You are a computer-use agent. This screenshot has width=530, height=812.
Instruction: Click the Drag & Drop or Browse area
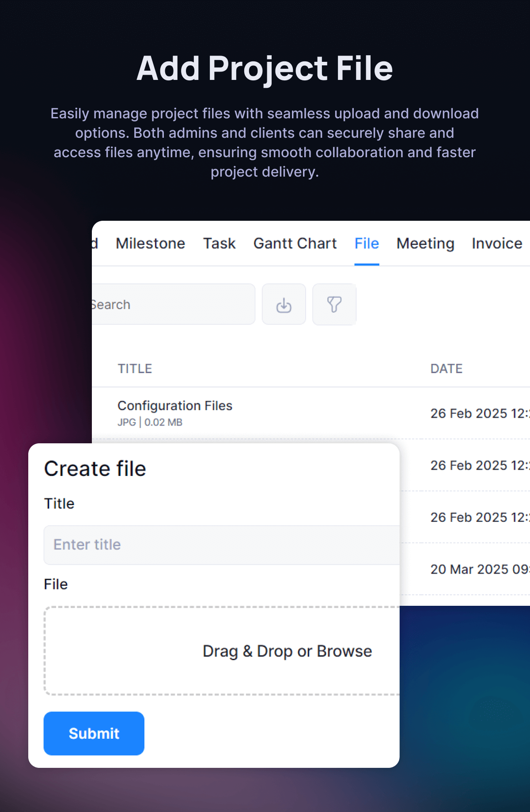click(x=222, y=651)
